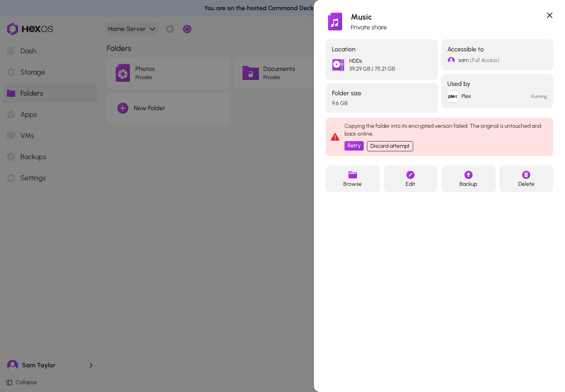The image size is (565, 392).
Task: Click the Apps cube icon
Action: coord(11,114)
